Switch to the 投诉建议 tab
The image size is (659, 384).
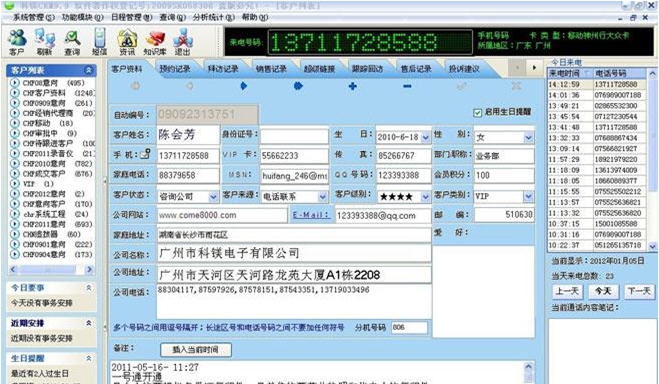[464, 69]
